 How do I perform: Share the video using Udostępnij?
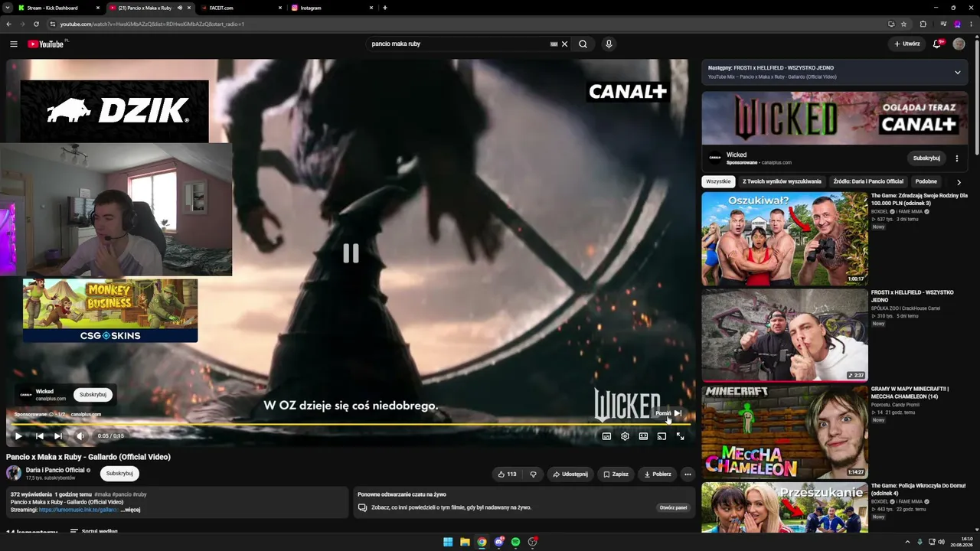pos(570,474)
